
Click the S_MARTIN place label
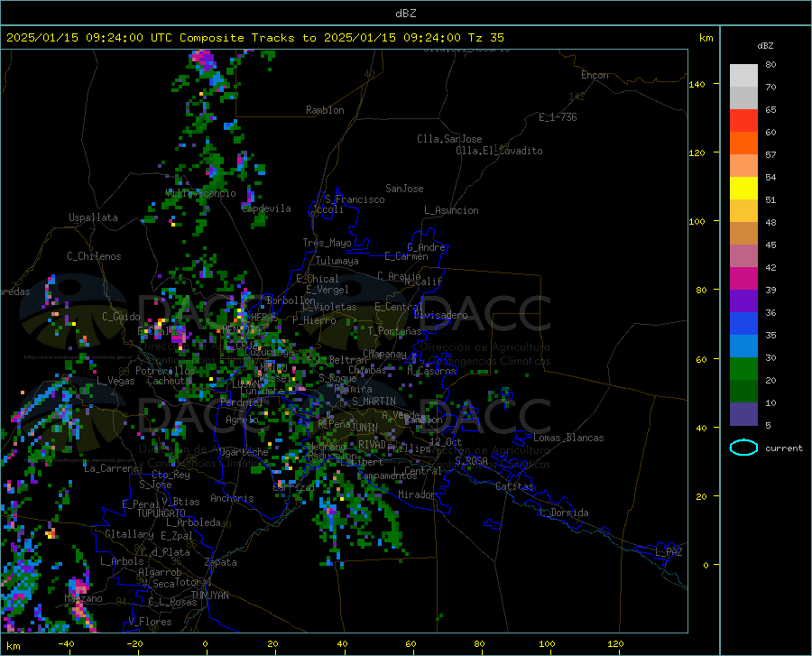point(374,402)
